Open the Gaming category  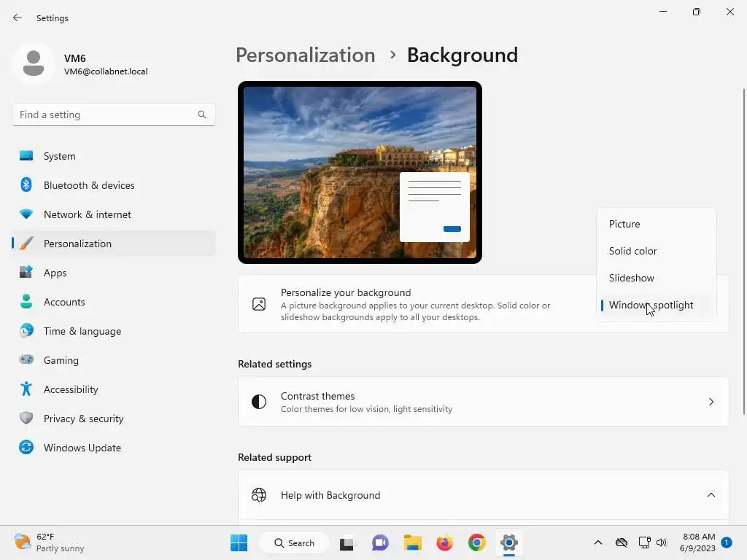click(x=113, y=360)
